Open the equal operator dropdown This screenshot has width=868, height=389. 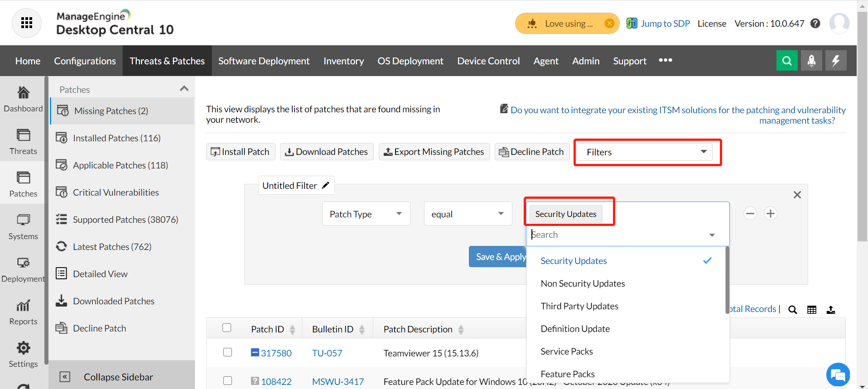[468, 214]
